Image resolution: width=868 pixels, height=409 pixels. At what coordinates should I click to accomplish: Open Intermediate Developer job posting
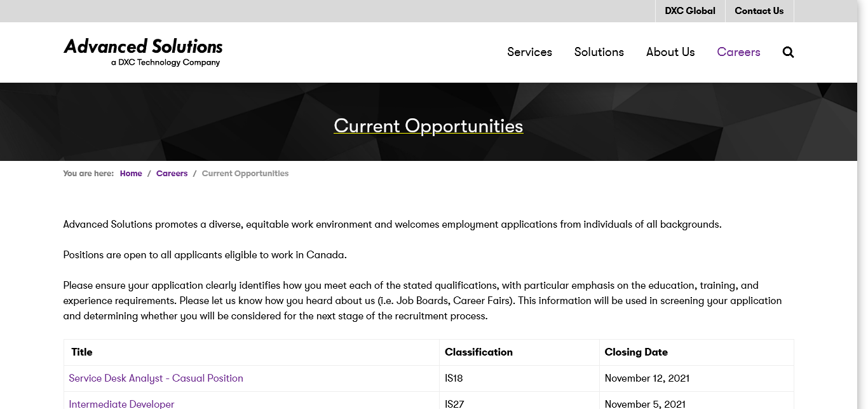[x=121, y=404]
